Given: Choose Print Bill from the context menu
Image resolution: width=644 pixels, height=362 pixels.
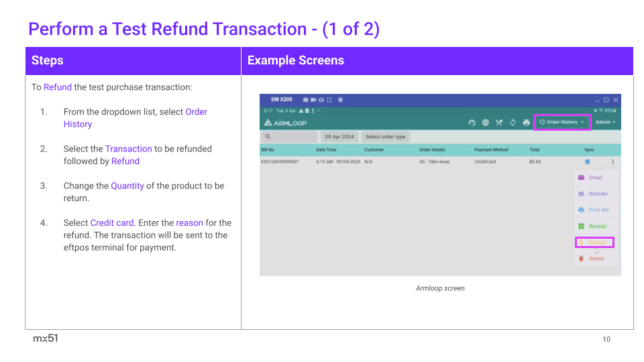Looking at the screenshot, I should click(596, 210).
